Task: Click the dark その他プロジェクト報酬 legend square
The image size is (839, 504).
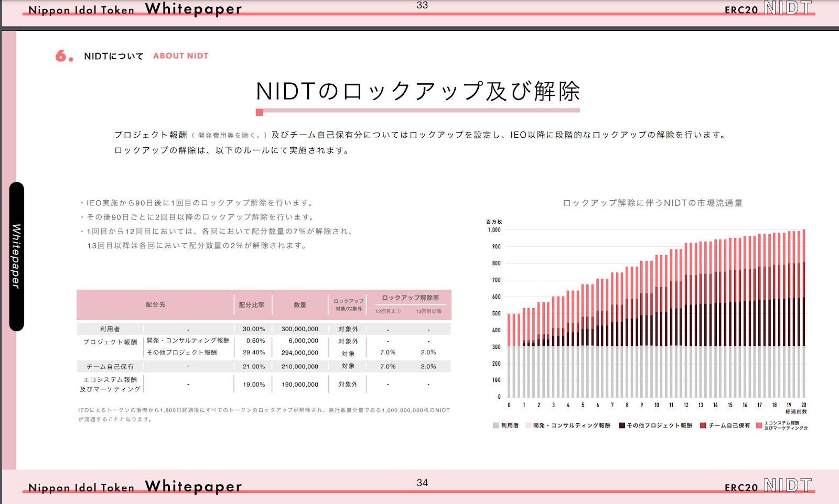Action: point(621,425)
